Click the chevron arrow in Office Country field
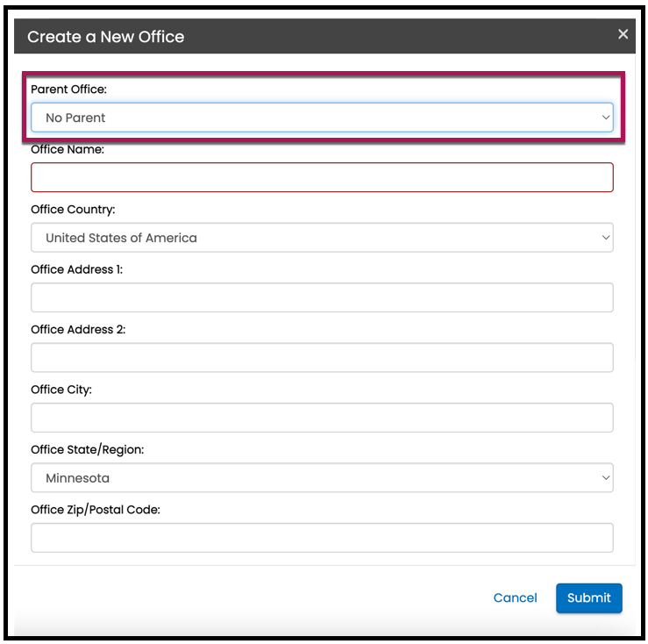 605,238
